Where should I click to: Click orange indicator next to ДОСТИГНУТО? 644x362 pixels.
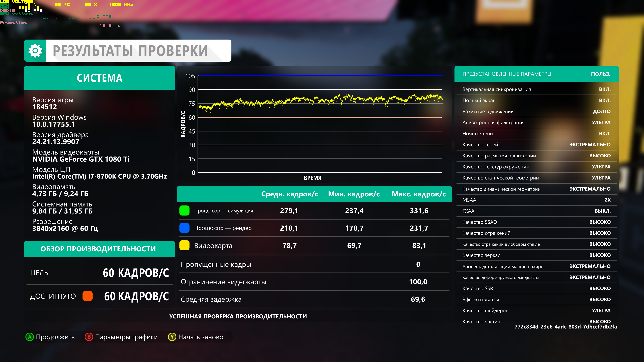[x=88, y=296]
